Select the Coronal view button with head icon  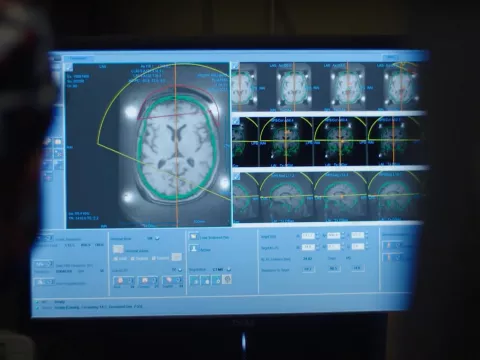pos(148,281)
